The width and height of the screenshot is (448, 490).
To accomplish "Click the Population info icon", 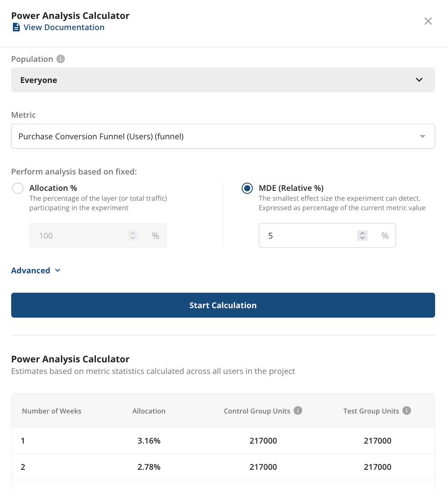I will (61, 59).
